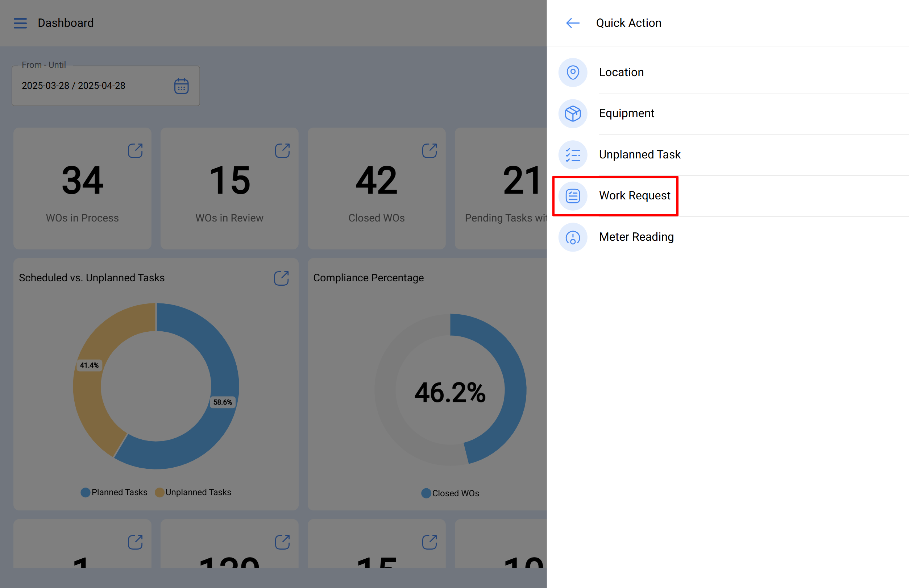
Task: Click the Quick Action panel title
Action: (x=628, y=23)
